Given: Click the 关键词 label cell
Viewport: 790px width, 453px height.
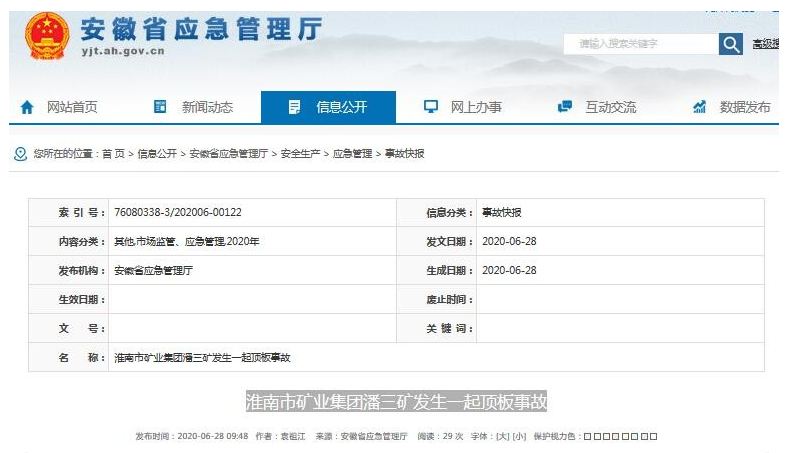Looking at the screenshot, I should [x=437, y=329].
